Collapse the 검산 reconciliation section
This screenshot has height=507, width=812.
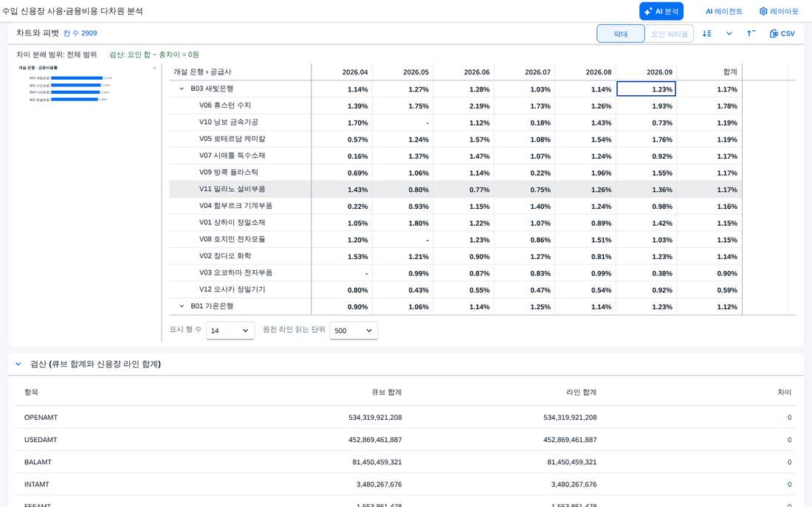pos(18,364)
